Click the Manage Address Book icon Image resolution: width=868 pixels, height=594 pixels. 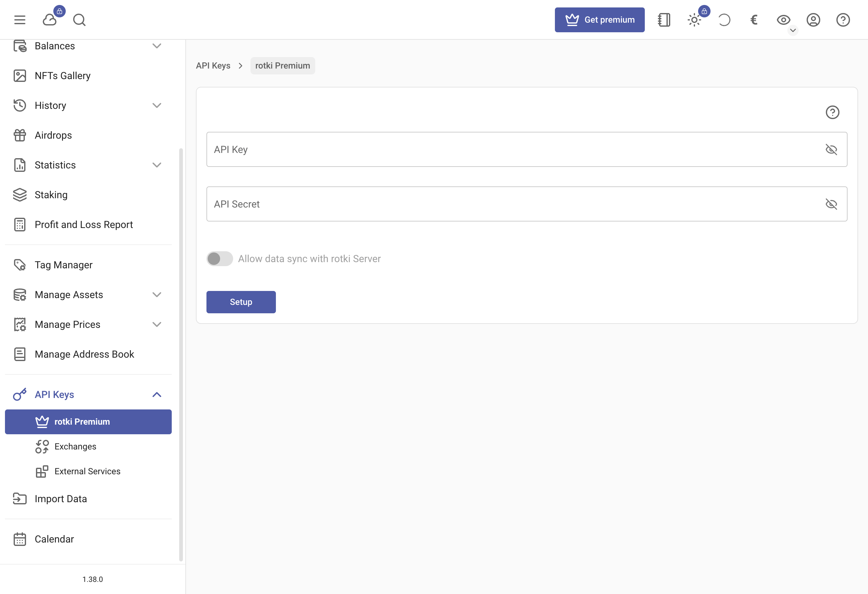[20, 354]
